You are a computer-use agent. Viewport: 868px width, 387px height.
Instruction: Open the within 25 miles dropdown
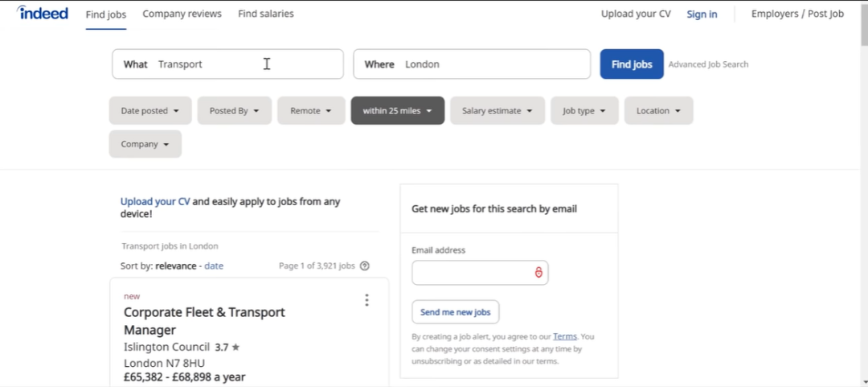pos(397,111)
